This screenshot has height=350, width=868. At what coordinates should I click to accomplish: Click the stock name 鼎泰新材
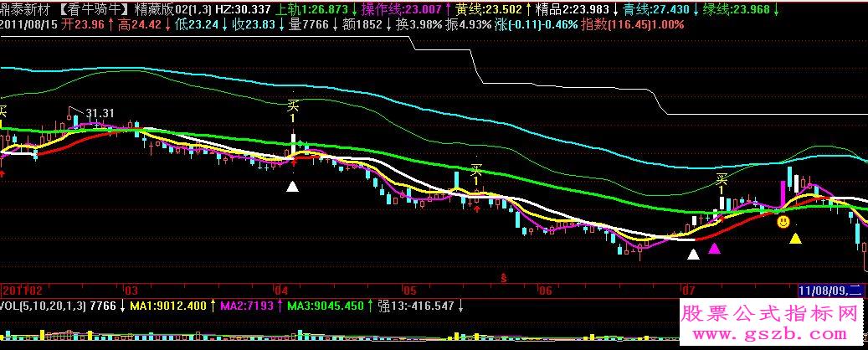pos(25,9)
